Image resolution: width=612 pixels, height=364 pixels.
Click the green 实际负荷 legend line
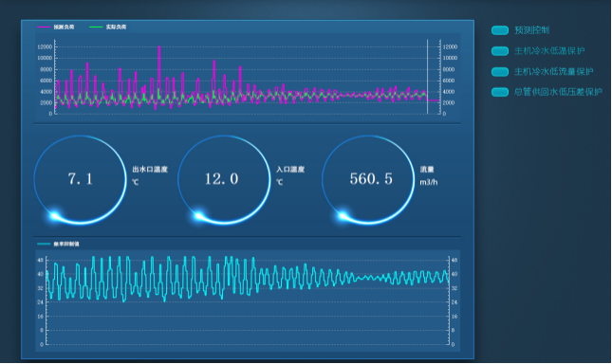click(96, 27)
